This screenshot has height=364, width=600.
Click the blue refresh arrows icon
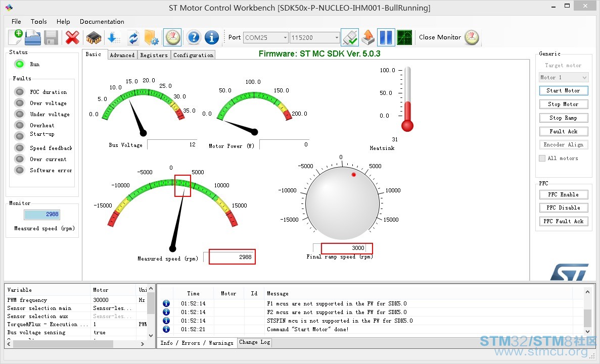[133, 38]
